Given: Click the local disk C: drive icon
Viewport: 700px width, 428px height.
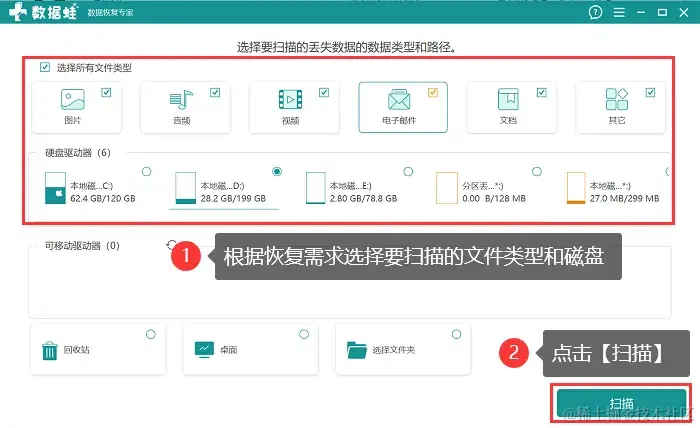Looking at the screenshot, I should click(x=55, y=188).
